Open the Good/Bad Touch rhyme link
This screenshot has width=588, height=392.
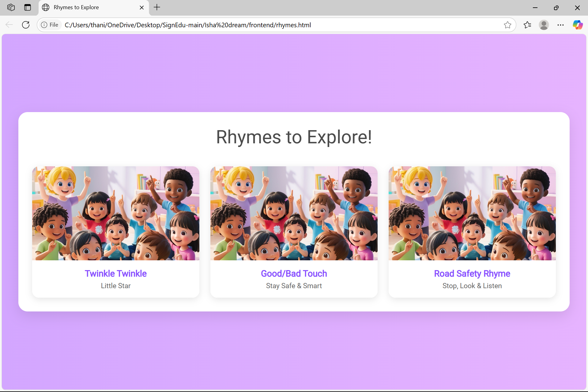(x=294, y=273)
